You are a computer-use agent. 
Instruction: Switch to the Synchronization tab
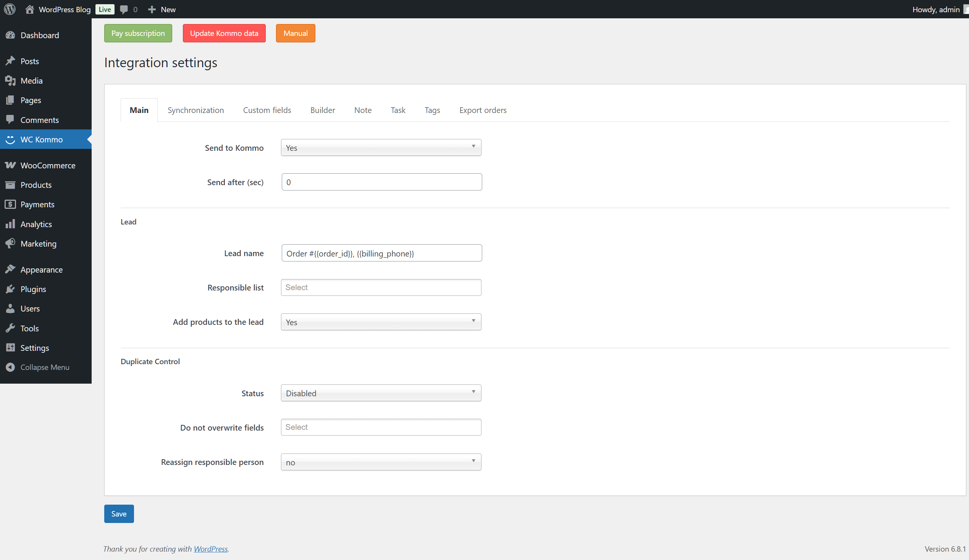click(195, 110)
